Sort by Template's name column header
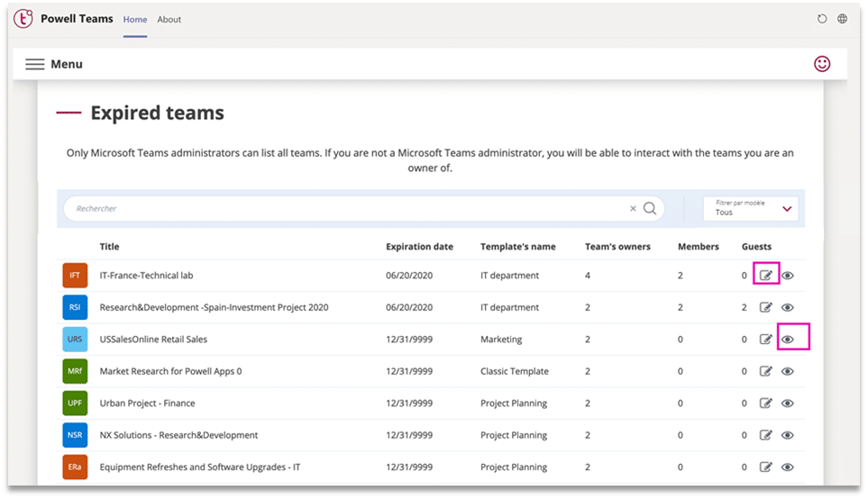 point(517,247)
